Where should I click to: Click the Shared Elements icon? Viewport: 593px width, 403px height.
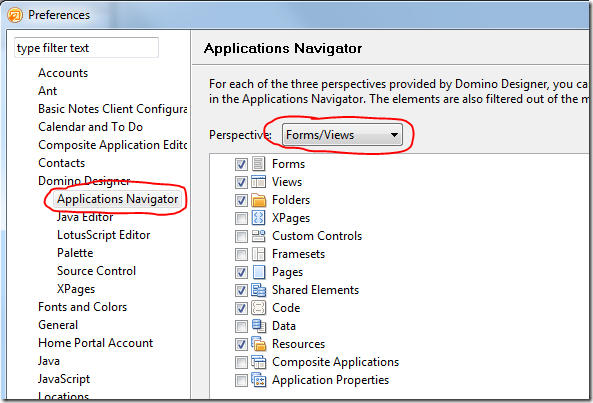[259, 290]
